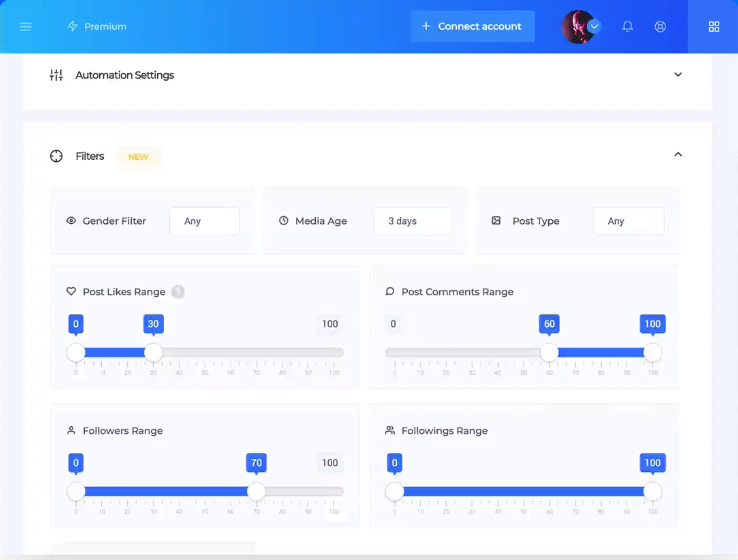Click the Post Comments 0 min label
This screenshot has height=560, width=738.
coord(393,324)
